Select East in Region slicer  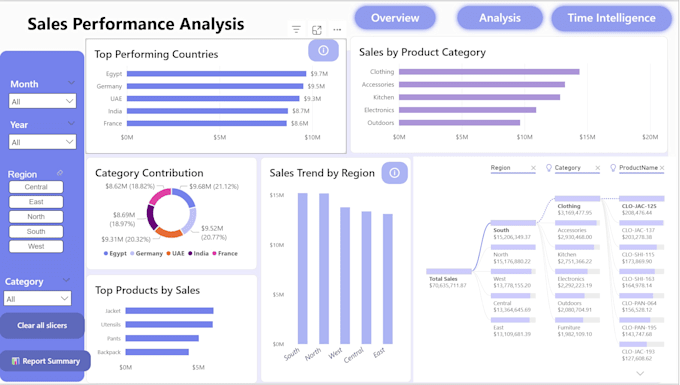(x=36, y=202)
